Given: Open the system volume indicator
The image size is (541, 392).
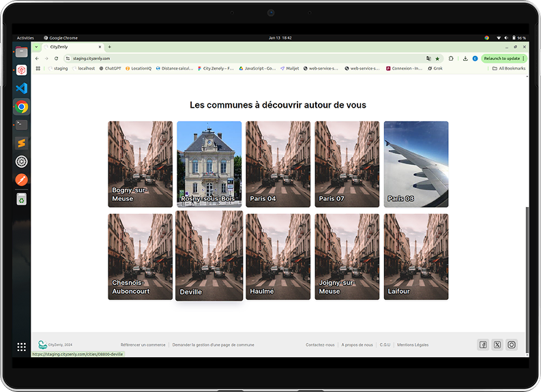Looking at the screenshot, I should [506, 38].
